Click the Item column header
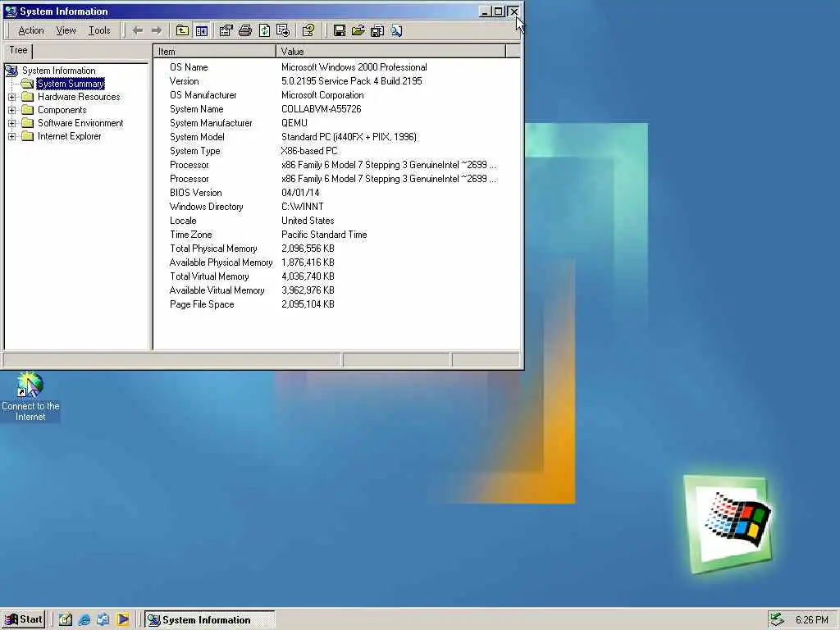Viewport: 840px width, 630px height. pyautogui.click(x=215, y=52)
